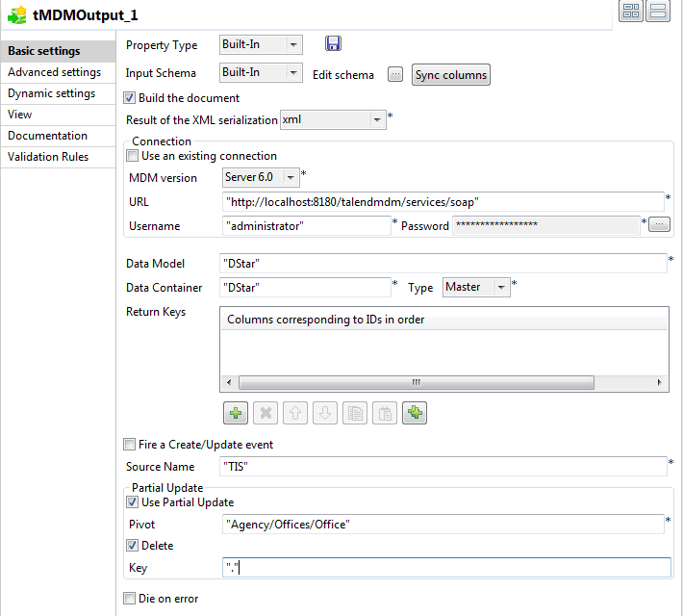Enable Use an existing connection
The width and height of the screenshot is (683, 616).
134,156
